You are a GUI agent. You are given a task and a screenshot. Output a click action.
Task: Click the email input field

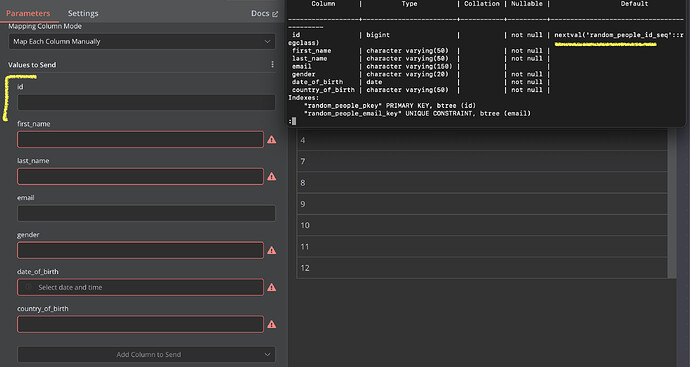coord(146,213)
